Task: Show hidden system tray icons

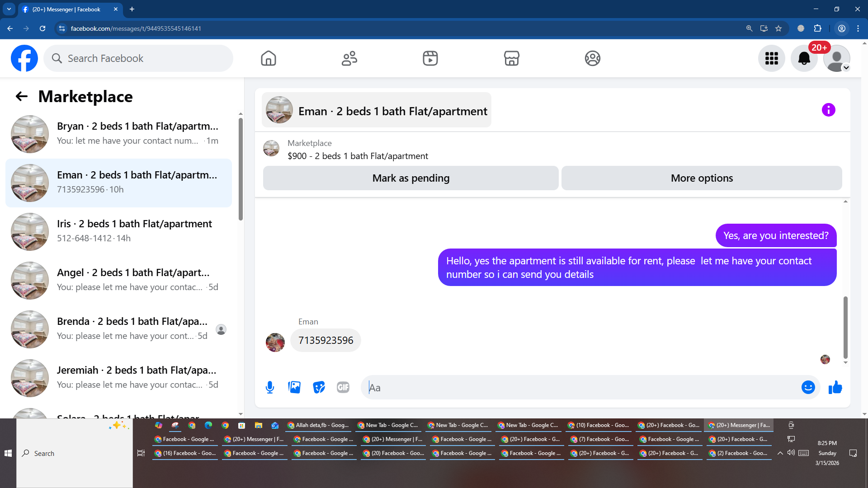Action: coord(780,453)
